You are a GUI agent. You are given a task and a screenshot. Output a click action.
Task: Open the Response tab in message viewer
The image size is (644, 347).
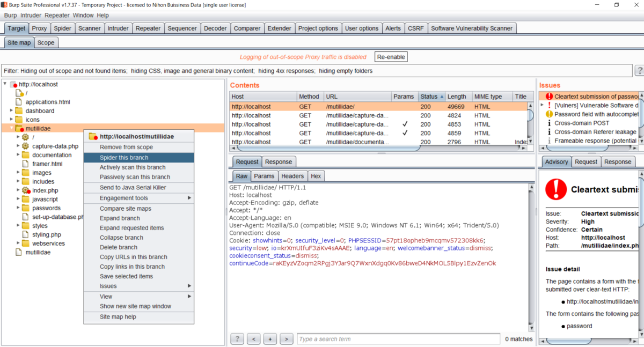[x=279, y=161]
